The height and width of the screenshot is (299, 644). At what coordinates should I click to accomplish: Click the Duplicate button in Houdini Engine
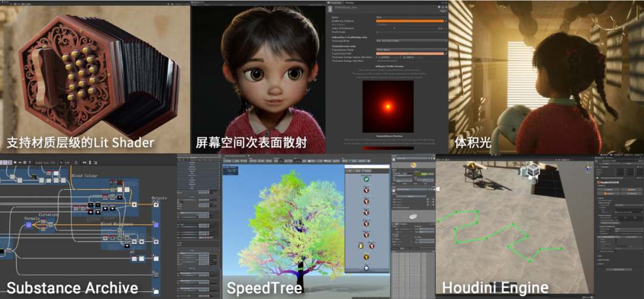point(608,193)
